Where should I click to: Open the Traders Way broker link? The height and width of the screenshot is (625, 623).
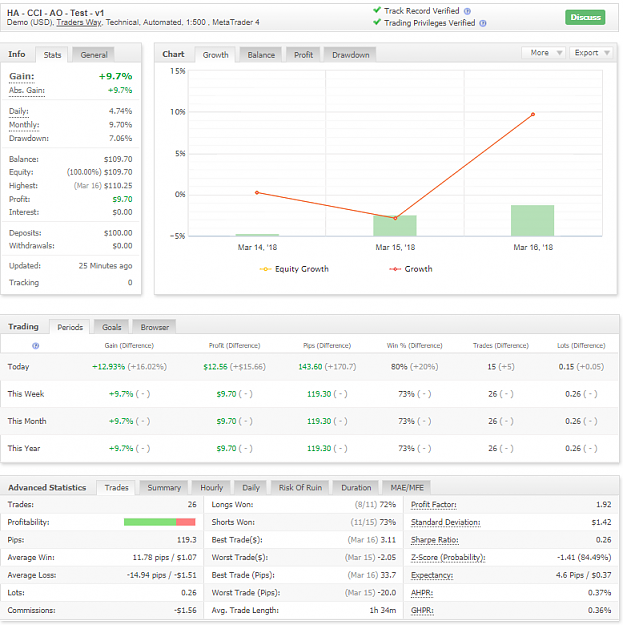79,22
